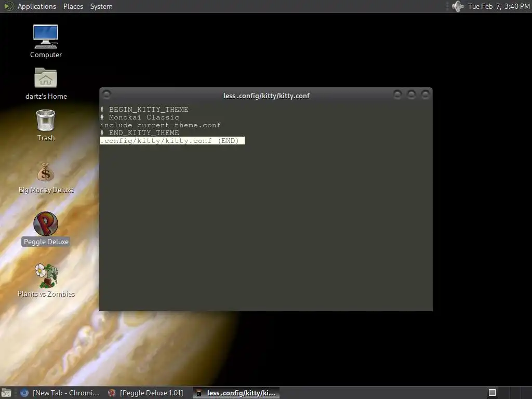Select the Computer desktop icon
This screenshot has width=532, height=399.
click(46, 42)
